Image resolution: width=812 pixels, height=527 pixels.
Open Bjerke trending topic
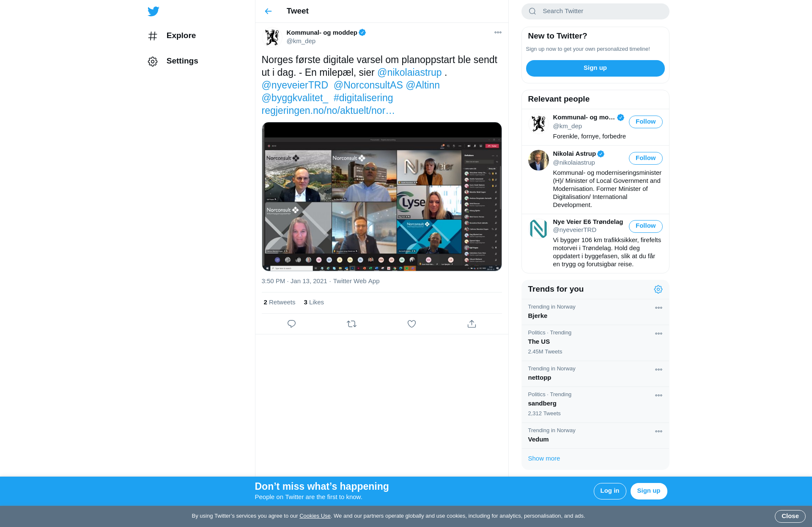pos(595,312)
